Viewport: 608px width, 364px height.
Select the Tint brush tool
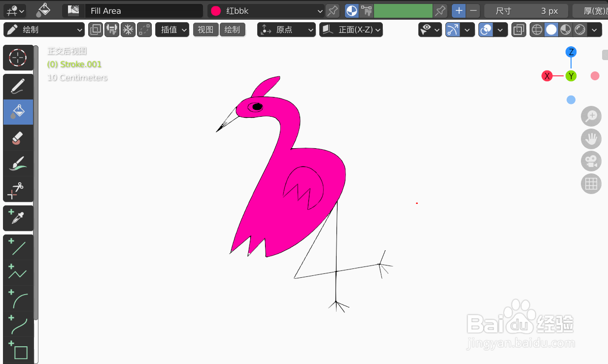(18, 163)
